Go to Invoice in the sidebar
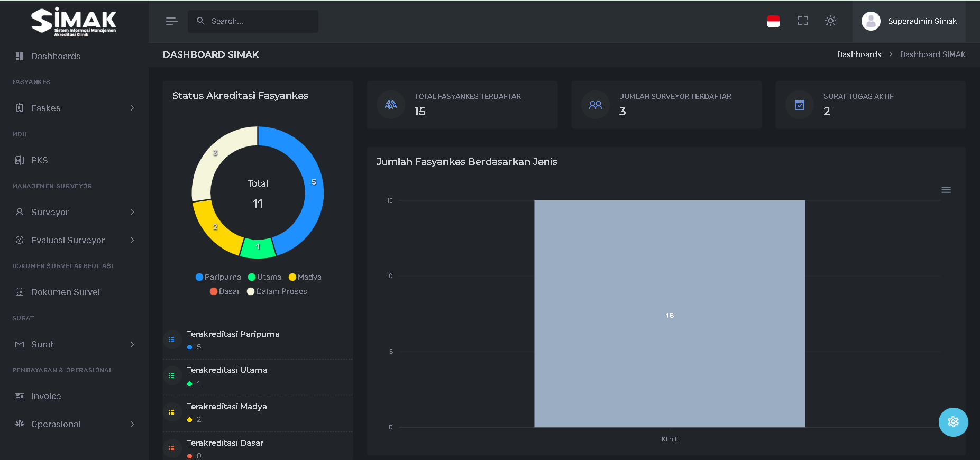980x460 pixels. click(x=46, y=396)
